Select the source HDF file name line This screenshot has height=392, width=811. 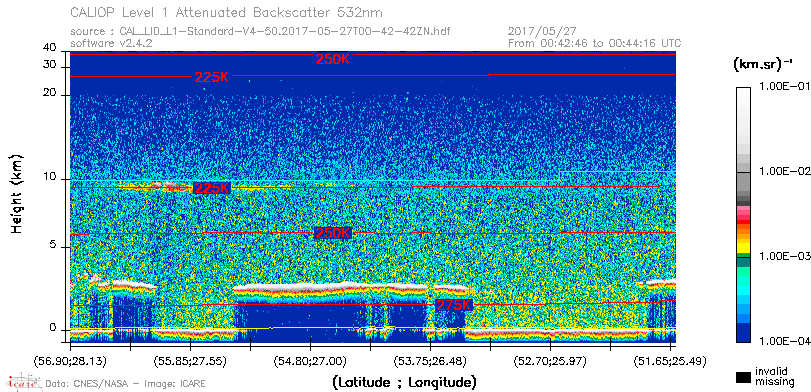pyautogui.click(x=260, y=32)
